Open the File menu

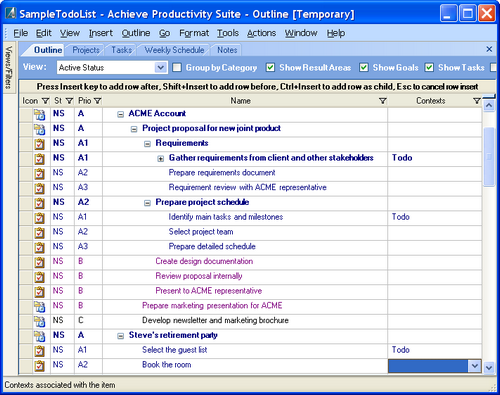[x=21, y=33]
